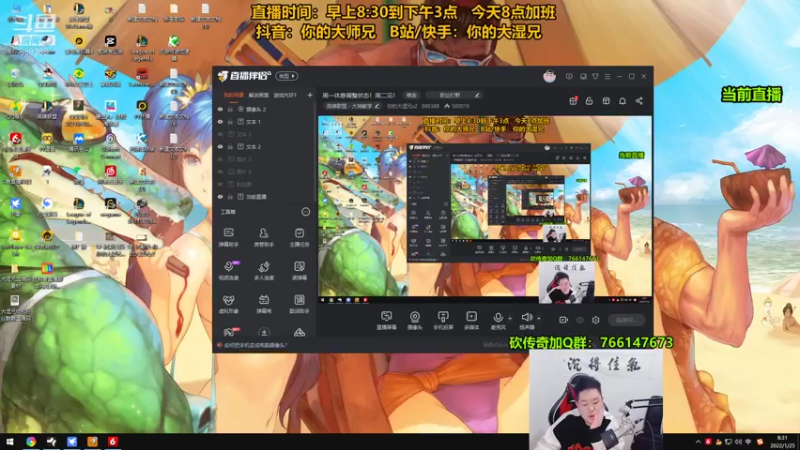Toggle lock on 当前直播 layer

(230, 196)
